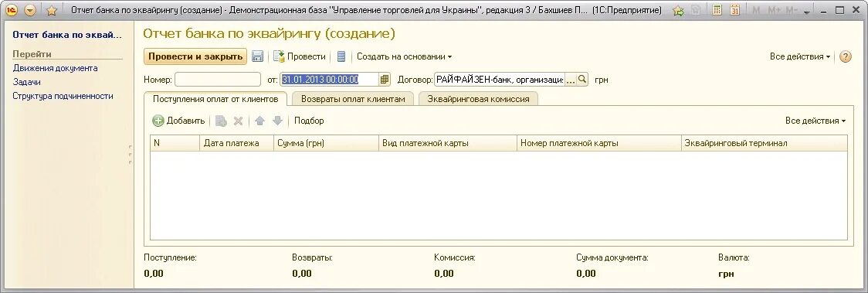Click N column header
This screenshot has height=293, width=868.
(175, 143)
